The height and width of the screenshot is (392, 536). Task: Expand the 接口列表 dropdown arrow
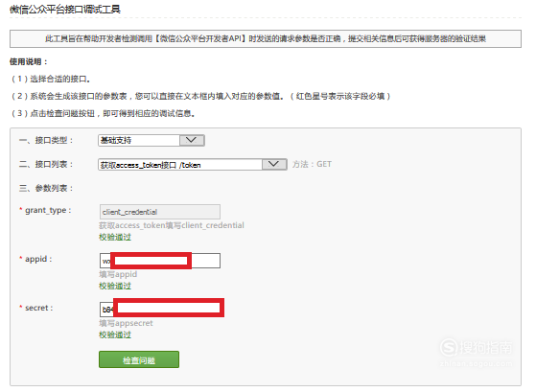pyautogui.click(x=274, y=165)
